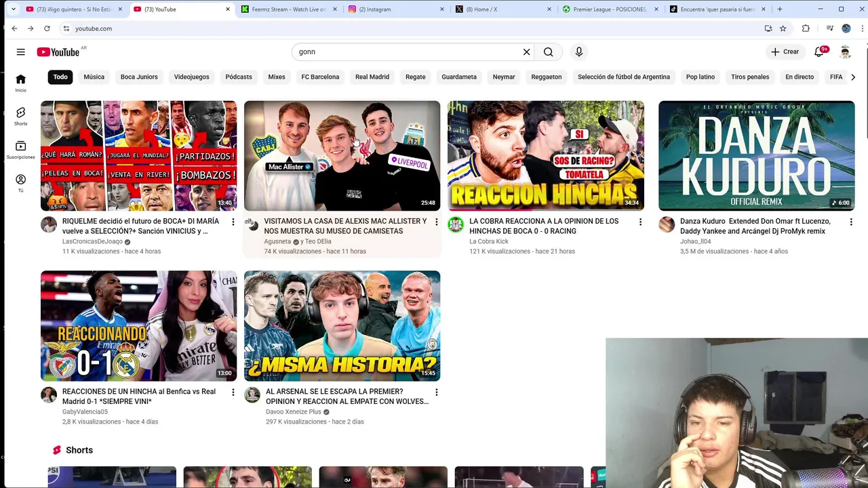Open the Tú section in sidebar
The width and height of the screenshot is (868, 488).
tap(21, 184)
